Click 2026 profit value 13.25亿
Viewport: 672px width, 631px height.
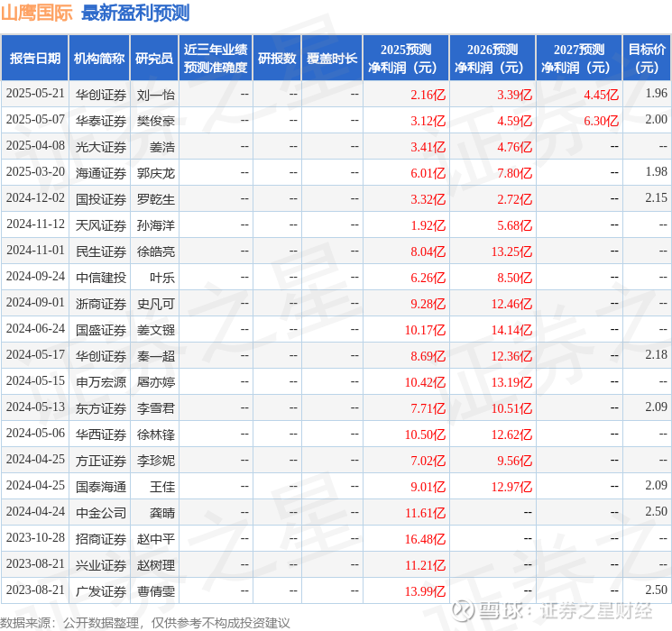click(x=511, y=251)
